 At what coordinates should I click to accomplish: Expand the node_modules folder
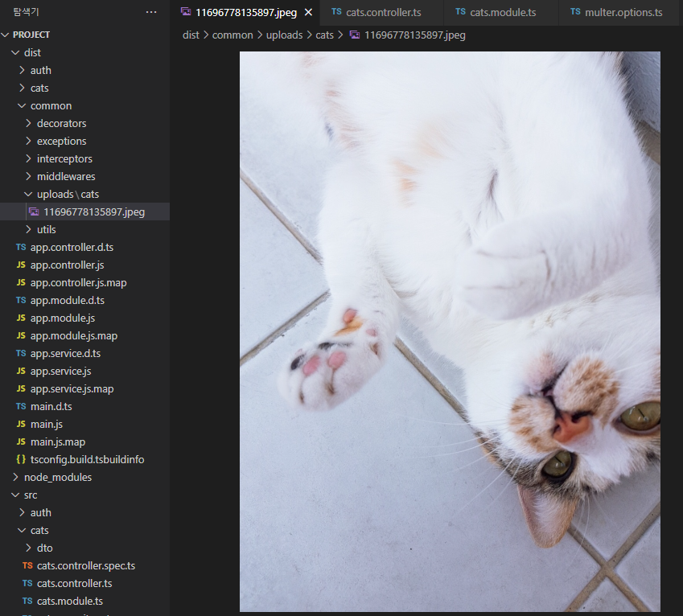[x=15, y=477]
